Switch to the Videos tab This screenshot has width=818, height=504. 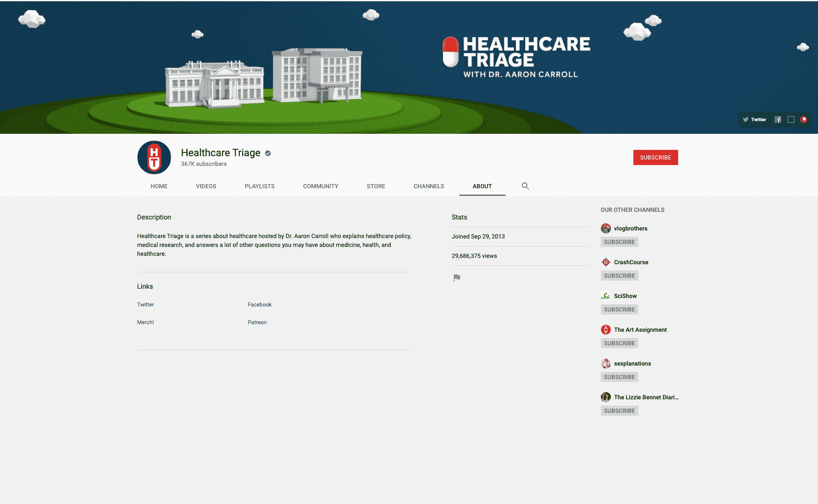pyautogui.click(x=206, y=186)
